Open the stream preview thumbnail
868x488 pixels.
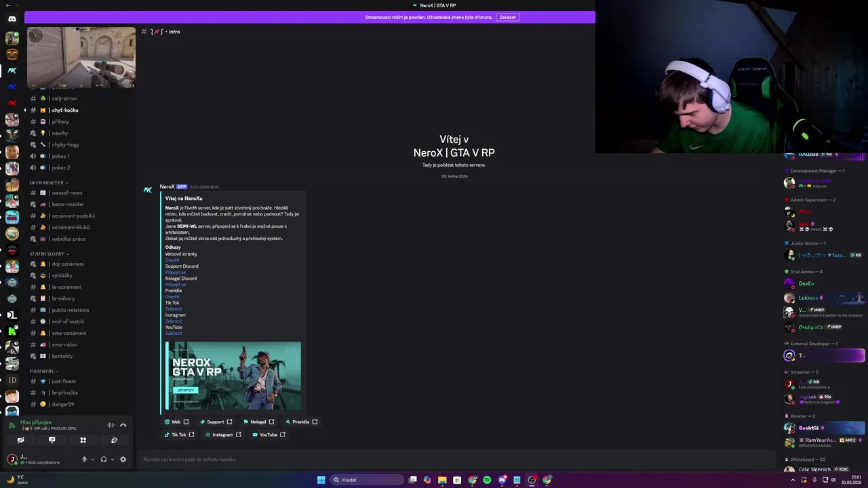81,58
